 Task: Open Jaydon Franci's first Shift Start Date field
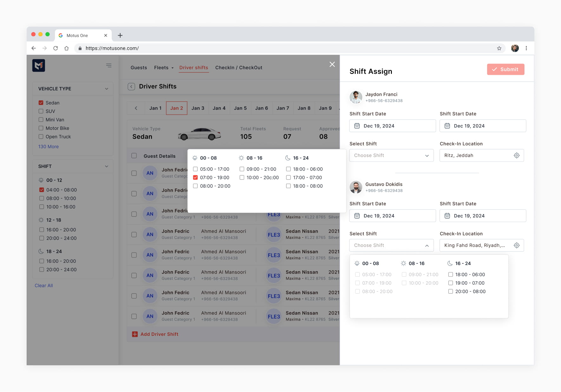(393, 126)
